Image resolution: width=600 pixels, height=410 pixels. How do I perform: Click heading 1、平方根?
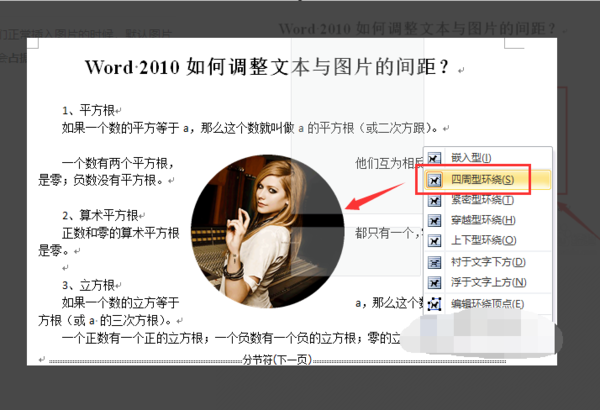[89, 111]
